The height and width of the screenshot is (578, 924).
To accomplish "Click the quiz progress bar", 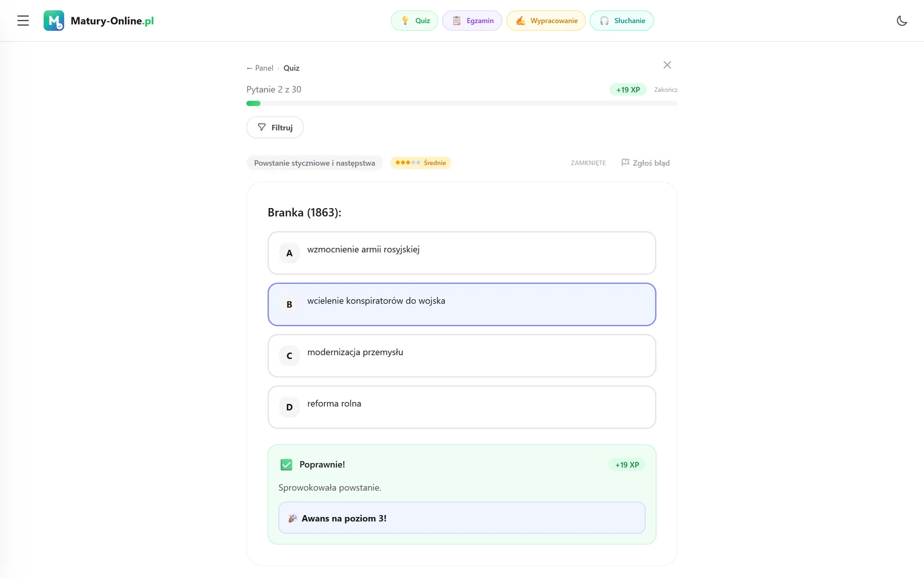I will pos(462,103).
